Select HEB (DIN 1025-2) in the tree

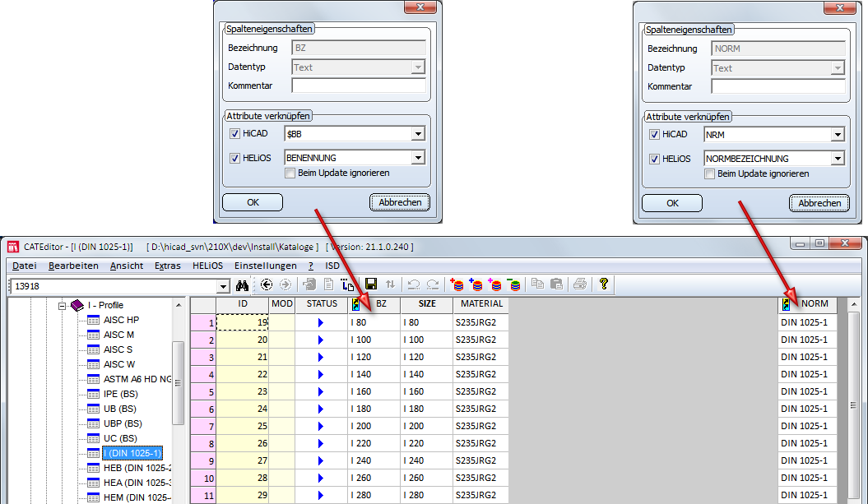[137, 468]
